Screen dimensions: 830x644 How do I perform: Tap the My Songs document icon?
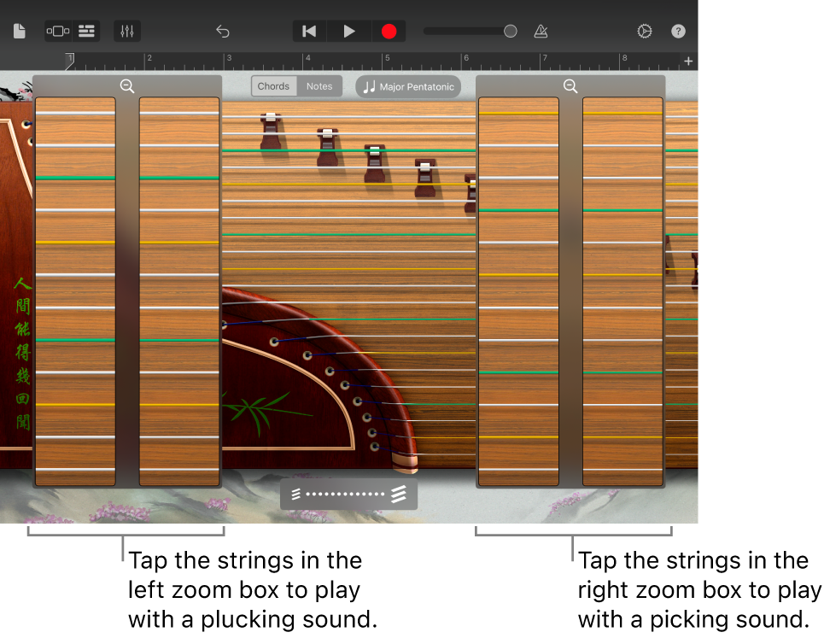coord(19,31)
